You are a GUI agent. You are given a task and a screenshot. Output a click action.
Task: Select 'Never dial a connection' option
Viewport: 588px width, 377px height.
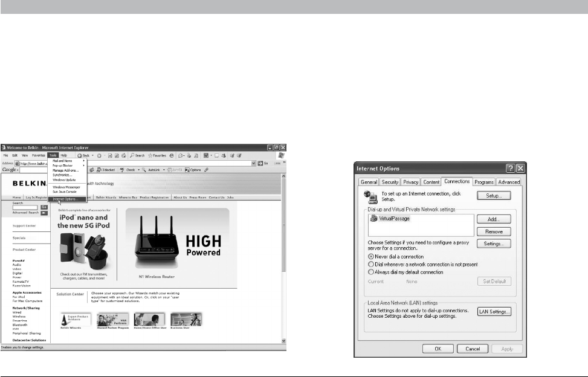click(371, 257)
